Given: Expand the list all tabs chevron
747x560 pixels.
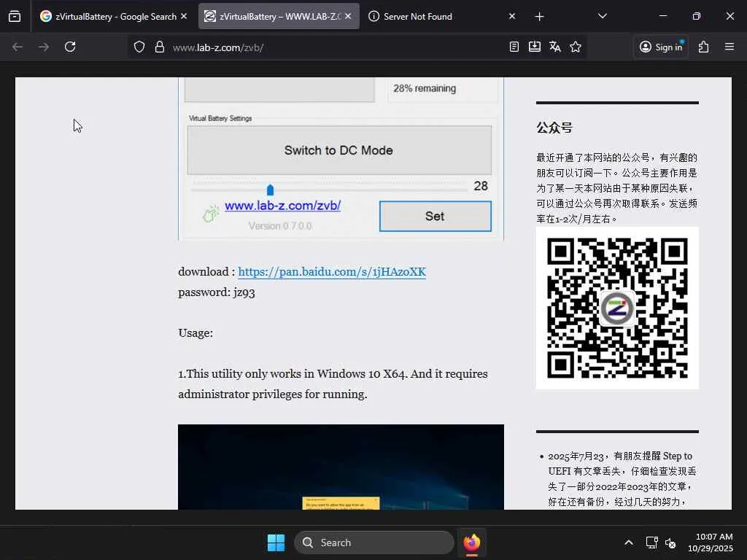Looking at the screenshot, I should (602, 17).
